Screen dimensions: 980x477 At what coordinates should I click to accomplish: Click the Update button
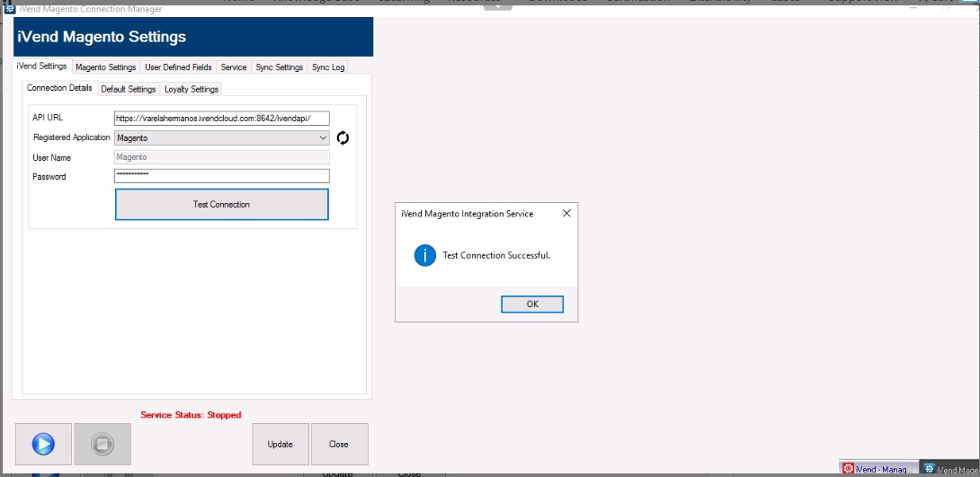click(280, 444)
